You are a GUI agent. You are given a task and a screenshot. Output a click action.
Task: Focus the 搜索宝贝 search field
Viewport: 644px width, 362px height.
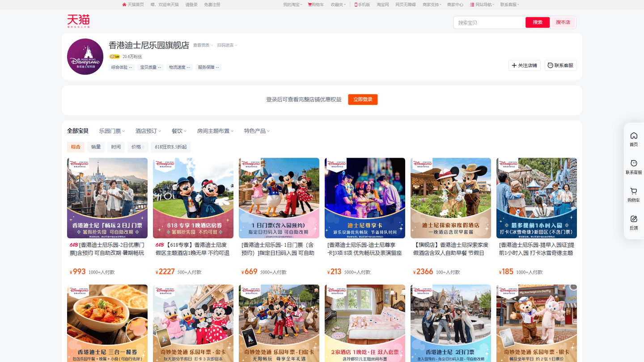point(489,22)
